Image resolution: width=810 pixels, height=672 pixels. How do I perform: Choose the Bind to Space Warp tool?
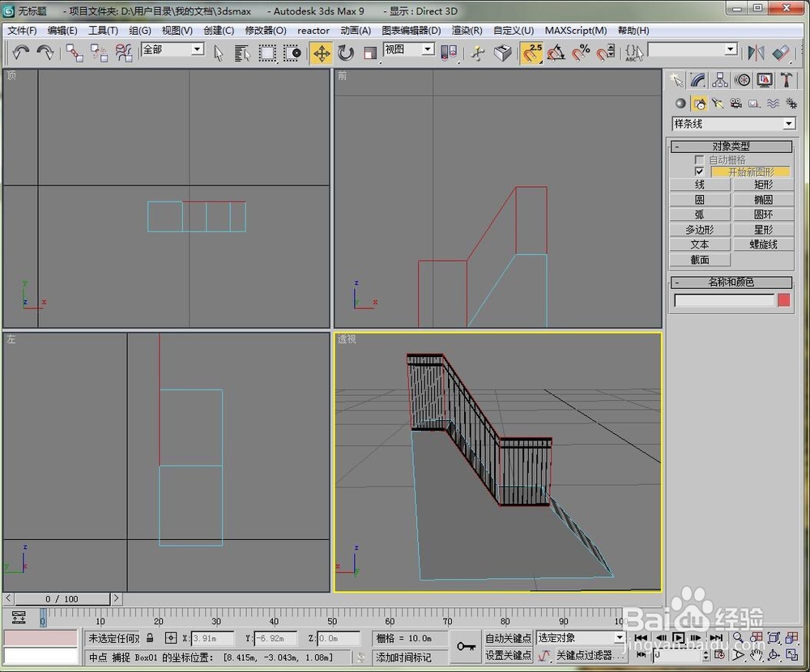coord(123,53)
